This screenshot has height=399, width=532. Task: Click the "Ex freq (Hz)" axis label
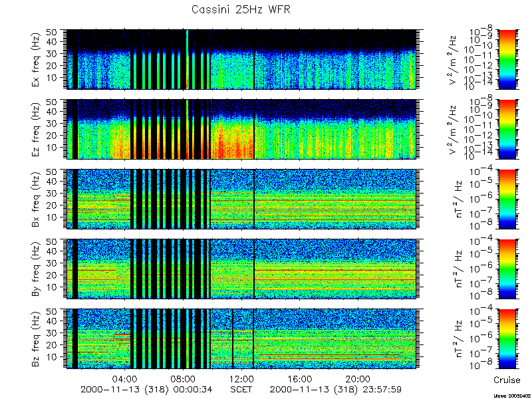click(x=36, y=59)
